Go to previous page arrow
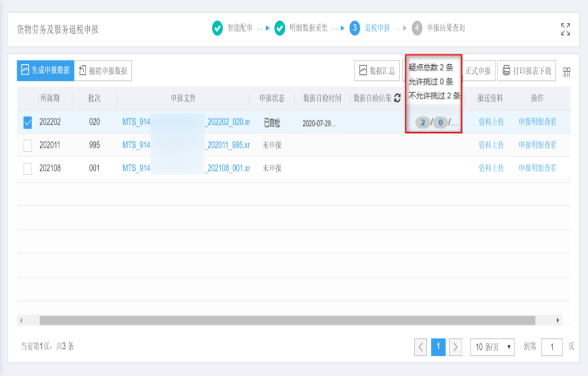Image resolution: width=588 pixels, height=376 pixels. pos(421,347)
